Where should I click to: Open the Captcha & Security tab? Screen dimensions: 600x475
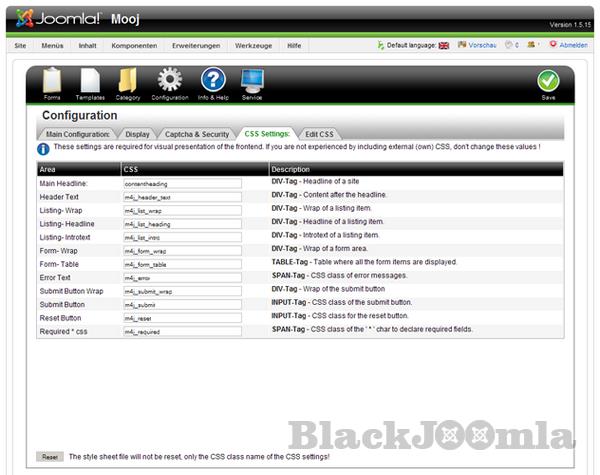(196, 133)
